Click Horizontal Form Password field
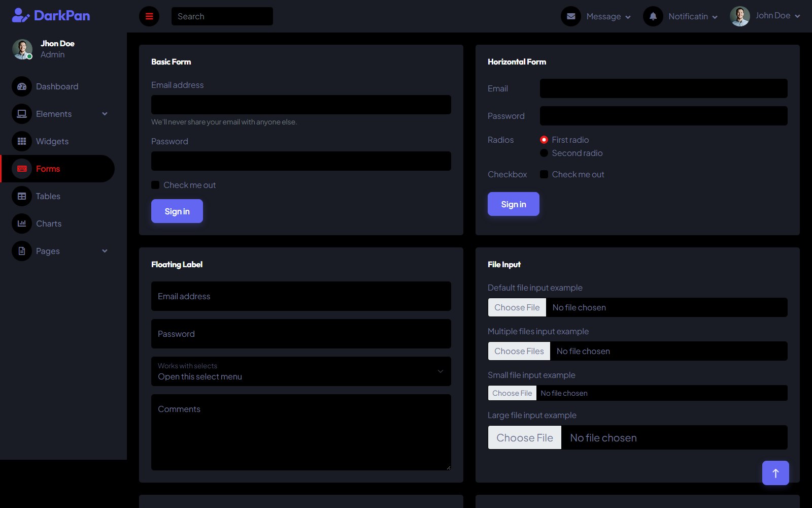This screenshot has height=508, width=812. [664, 116]
